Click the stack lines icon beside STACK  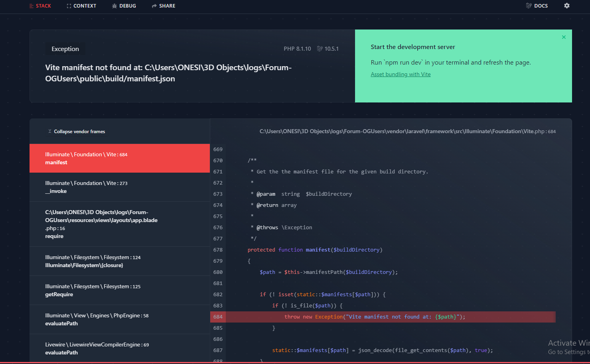point(32,6)
